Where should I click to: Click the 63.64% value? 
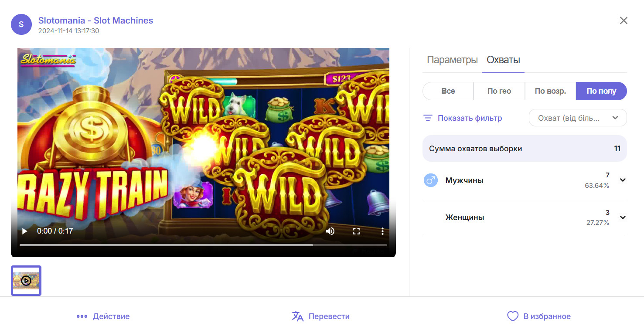point(597,186)
